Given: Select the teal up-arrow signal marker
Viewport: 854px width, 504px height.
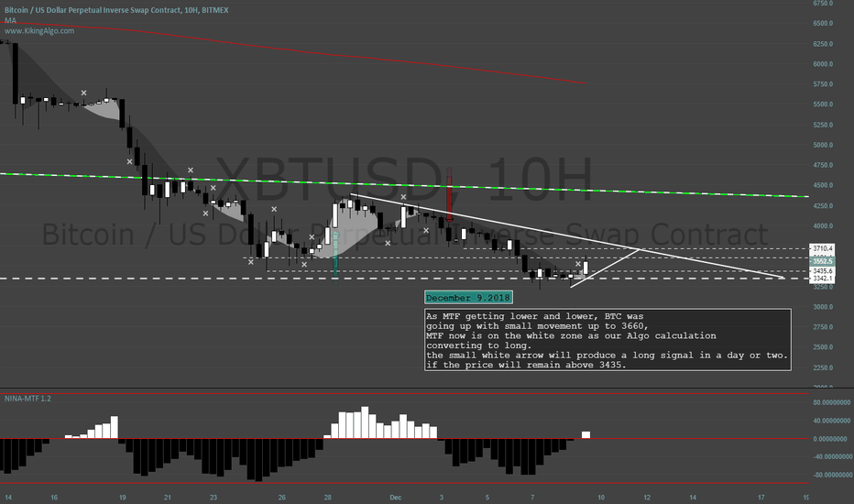Looking at the screenshot, I should (335, 256).
